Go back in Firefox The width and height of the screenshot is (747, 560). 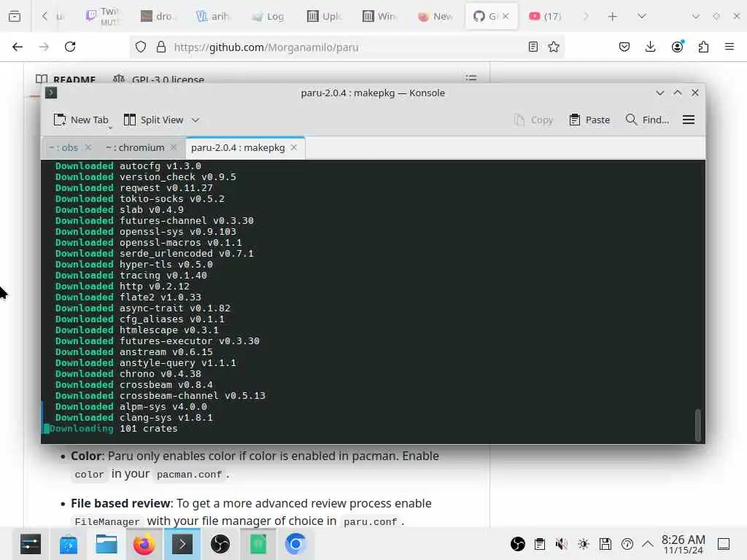pos(18,47)
